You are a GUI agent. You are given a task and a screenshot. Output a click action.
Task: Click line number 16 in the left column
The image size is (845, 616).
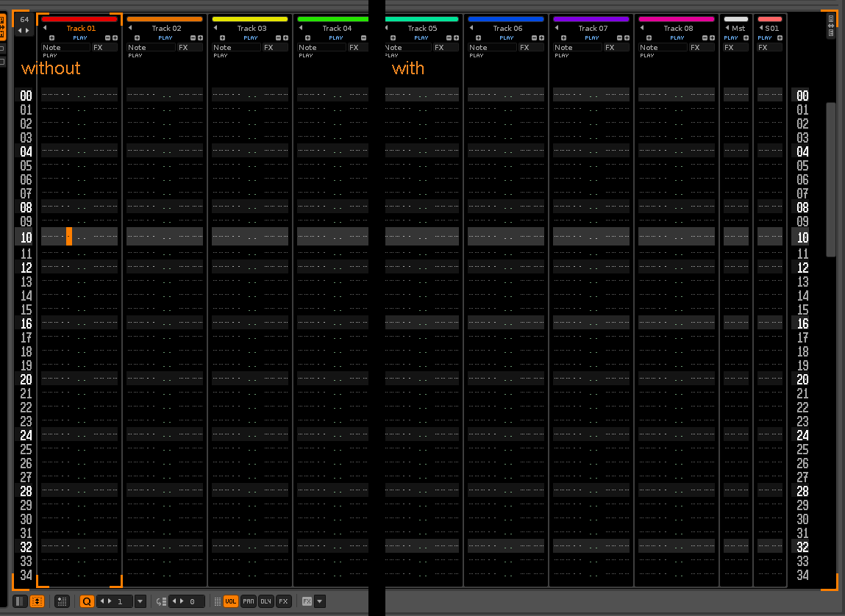[x=26, y=323]
